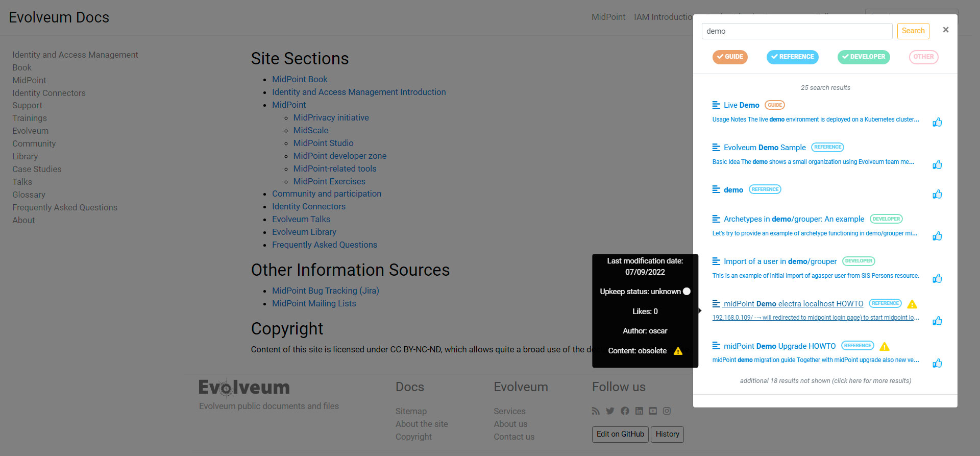Open the Live Demo result title
The image size is (980, 456).
pyautogui.click(x=741, y=105)
